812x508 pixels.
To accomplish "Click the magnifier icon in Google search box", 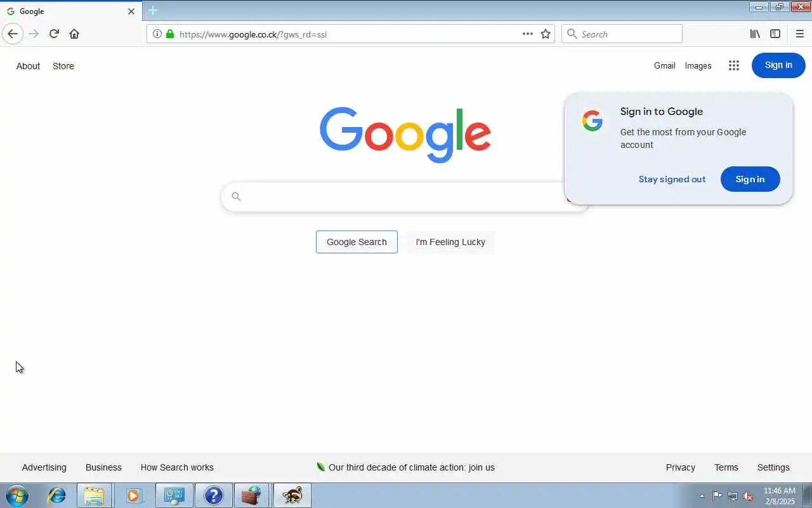I will click(236, 197).
